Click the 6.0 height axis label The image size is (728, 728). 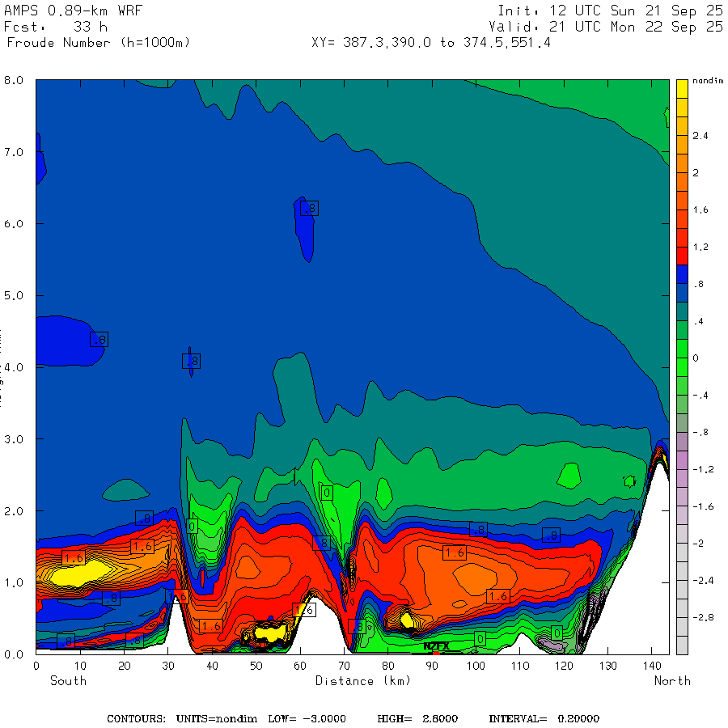[14, 224]
